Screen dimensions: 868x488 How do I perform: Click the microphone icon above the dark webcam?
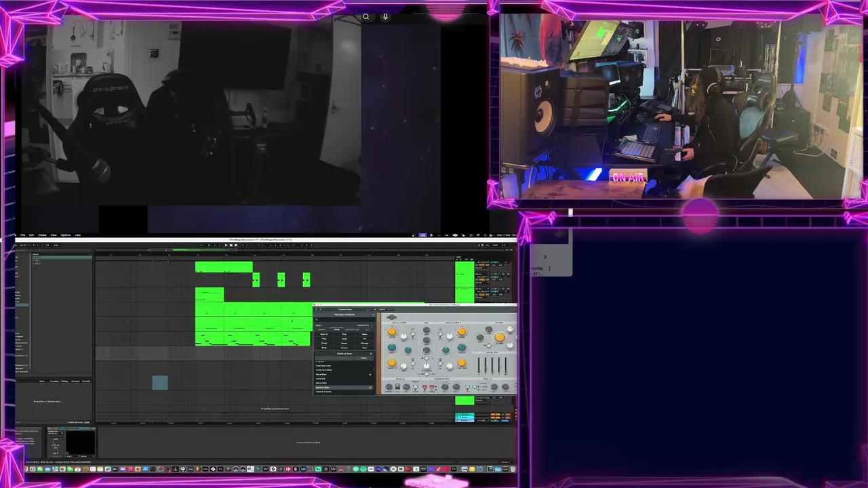pos(385,16)
